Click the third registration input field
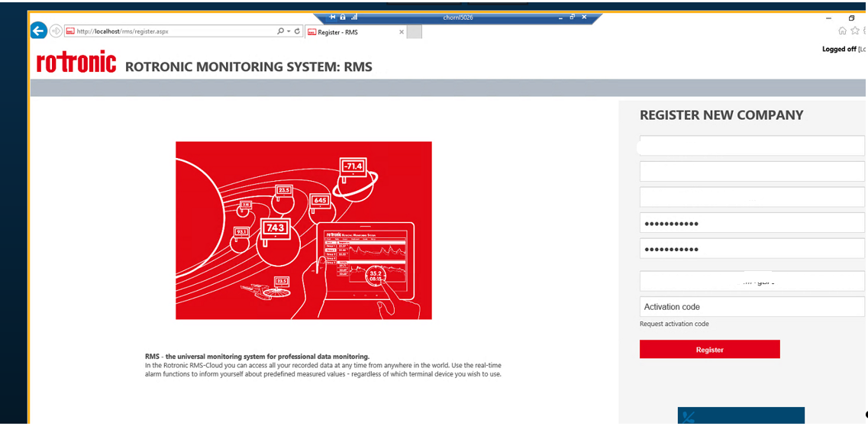This screenshot has height=426, width=868. 752,197
